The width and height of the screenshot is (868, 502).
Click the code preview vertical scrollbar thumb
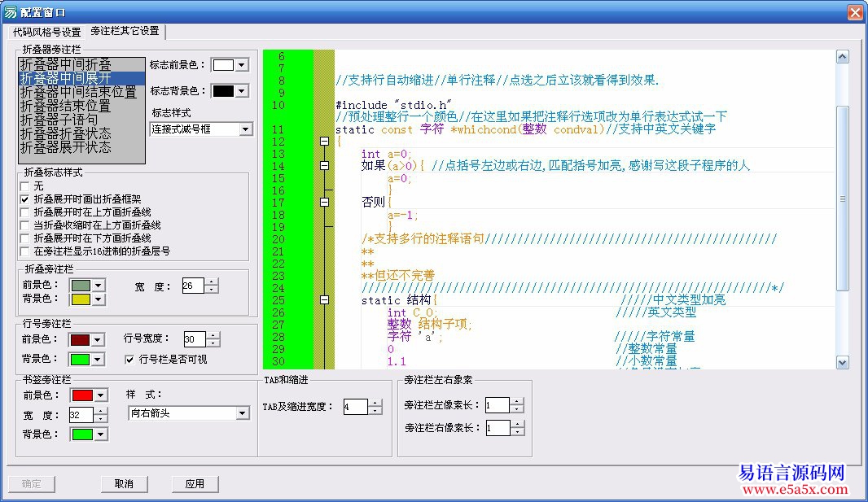pos(843,199)
